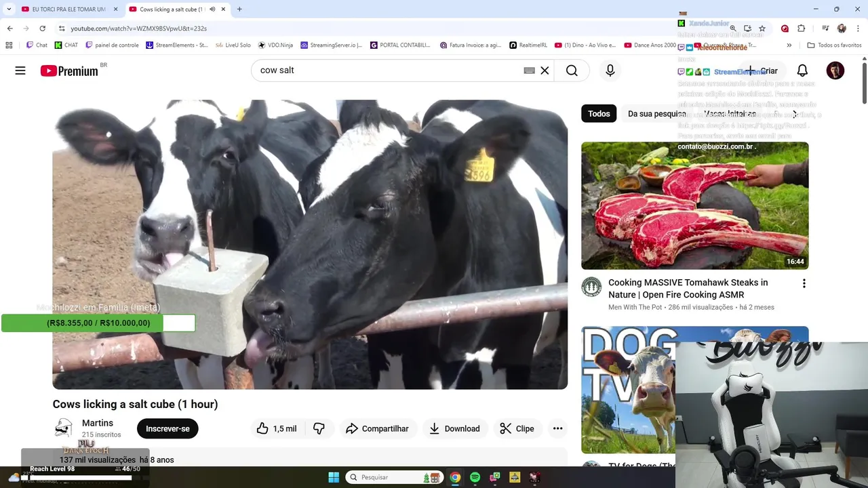The image size is (868, 488).
Task: Open the StreamElements bookmark
Action: click(177, 45)
